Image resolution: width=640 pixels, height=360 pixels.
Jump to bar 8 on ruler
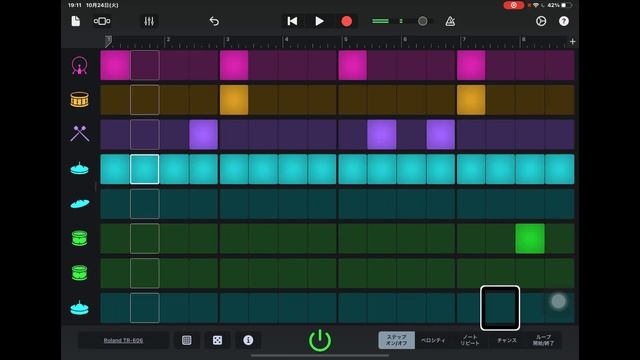[x=523, y=40]
